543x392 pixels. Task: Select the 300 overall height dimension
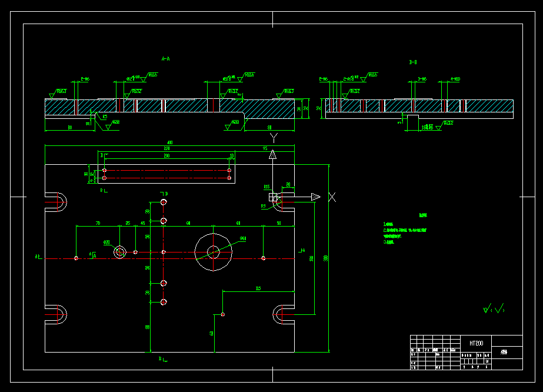325,258
